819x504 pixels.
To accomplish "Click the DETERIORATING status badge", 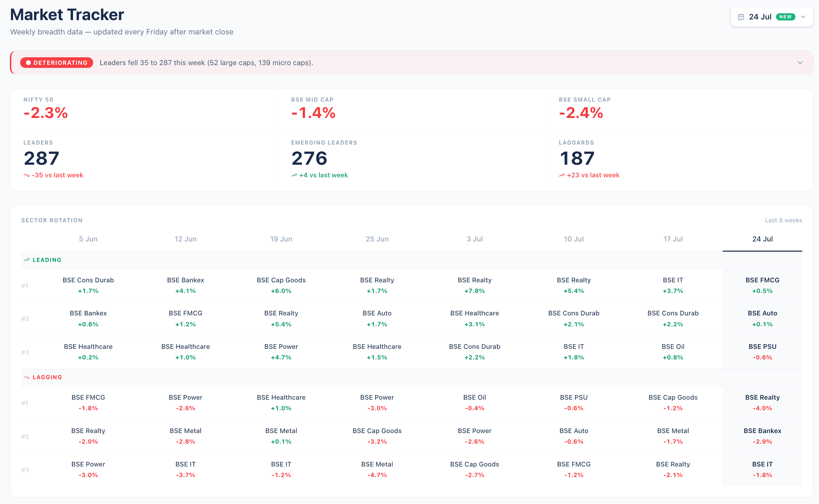I will [x=57, y=63].
